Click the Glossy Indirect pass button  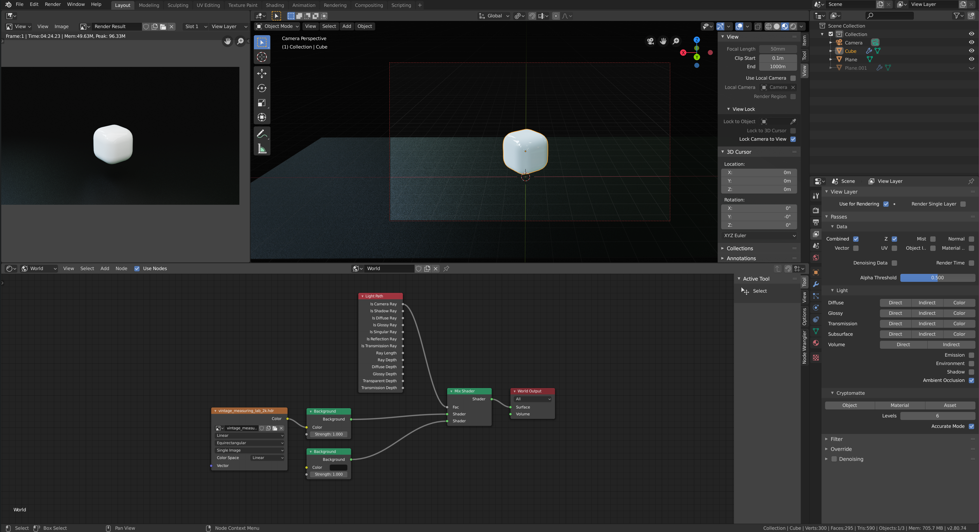927,313
